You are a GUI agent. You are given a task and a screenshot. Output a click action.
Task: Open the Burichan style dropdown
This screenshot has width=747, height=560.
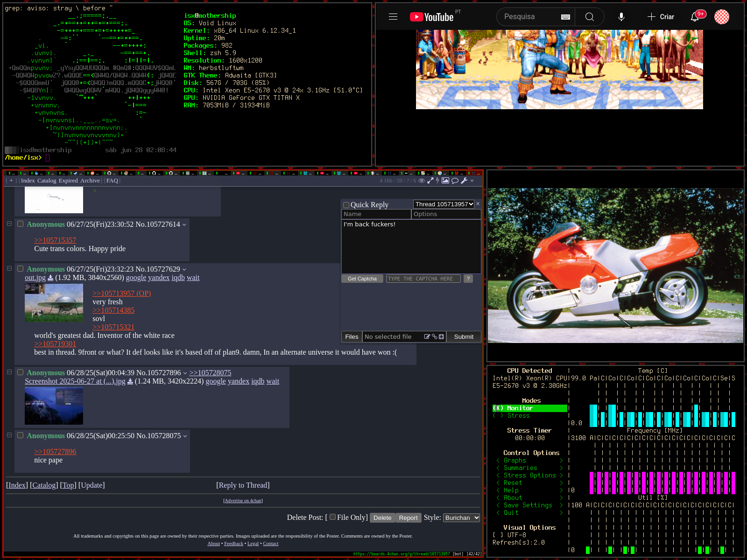coord(461,518)
